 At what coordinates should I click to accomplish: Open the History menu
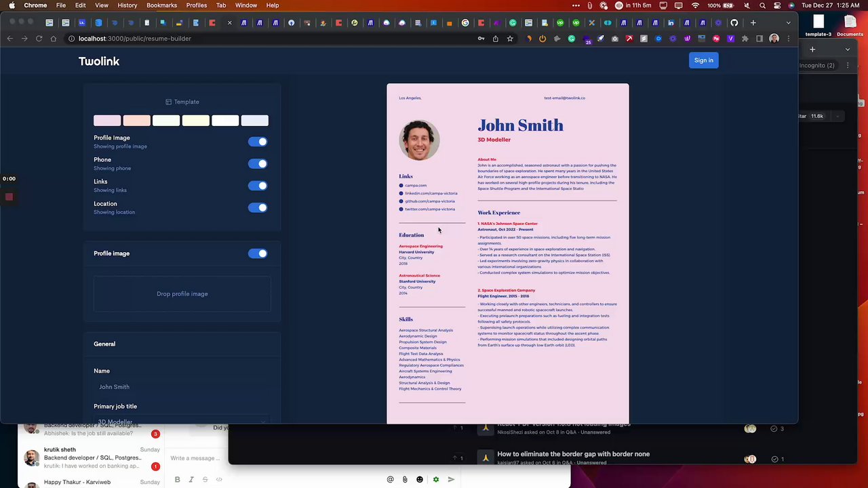[x=127, y=5]
